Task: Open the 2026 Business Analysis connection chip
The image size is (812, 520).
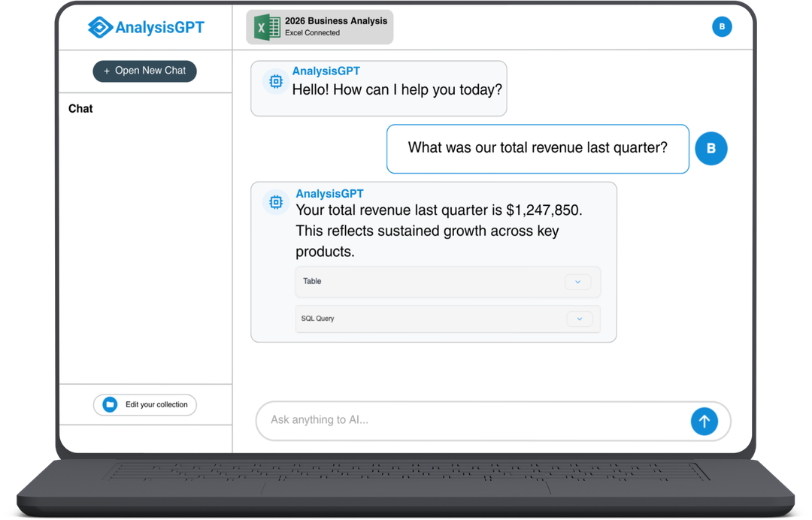Action: (320, 27)
